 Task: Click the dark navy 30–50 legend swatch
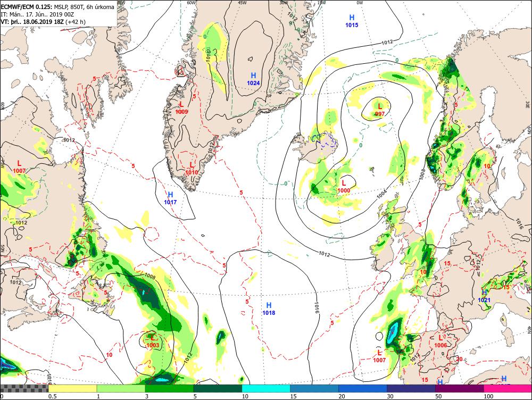coord(411,388)
